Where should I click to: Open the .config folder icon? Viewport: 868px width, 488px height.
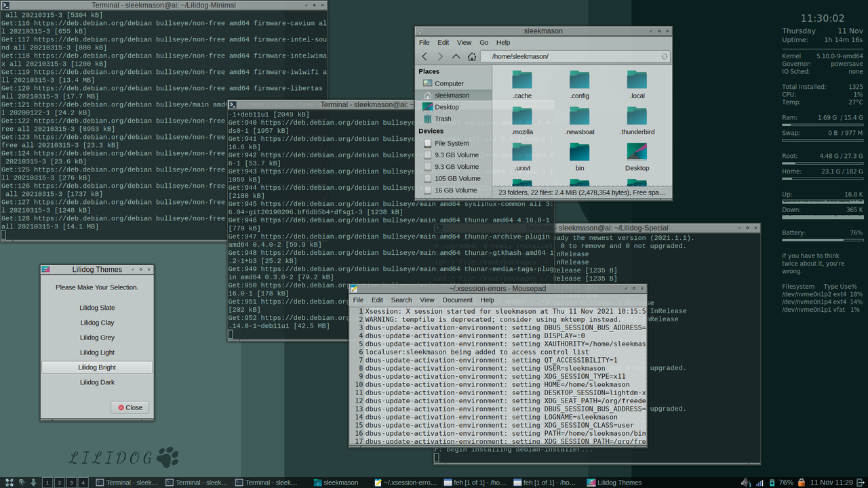click(580, 80)
